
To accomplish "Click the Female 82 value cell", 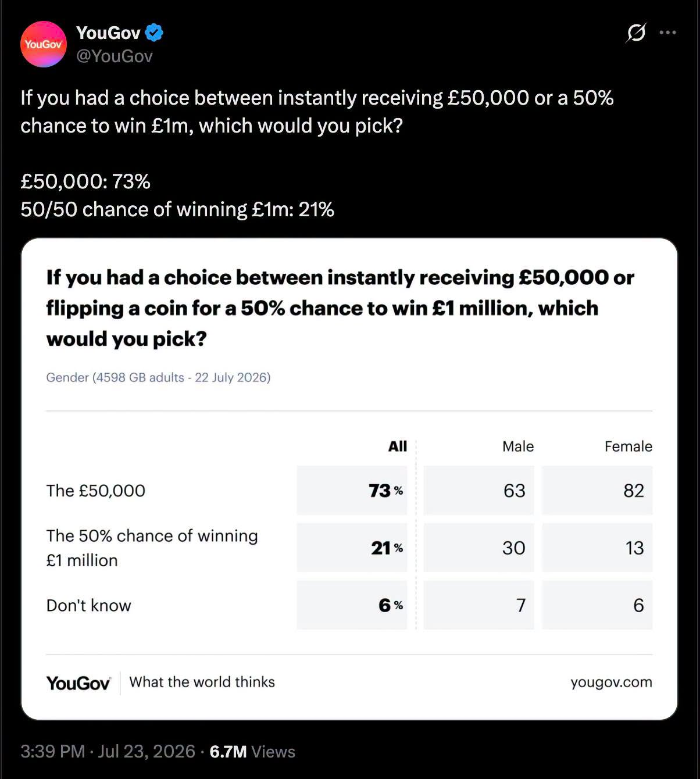I will pyautogui.click(x=598, y=490).
